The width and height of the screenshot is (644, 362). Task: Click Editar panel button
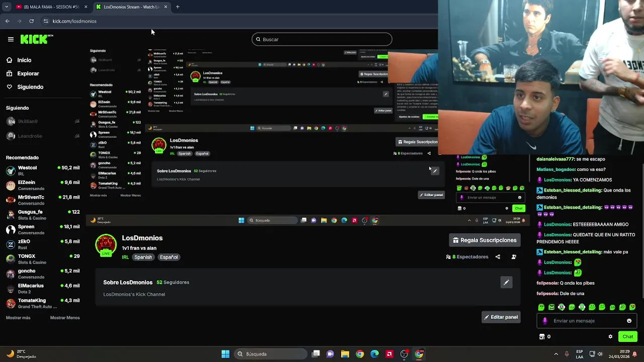[501, 317]
